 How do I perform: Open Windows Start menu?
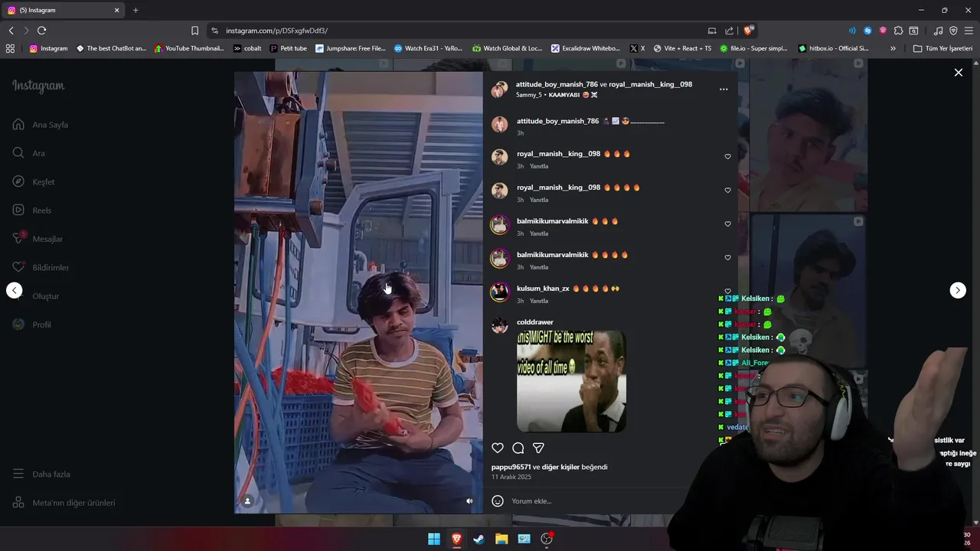pos(434,539)
